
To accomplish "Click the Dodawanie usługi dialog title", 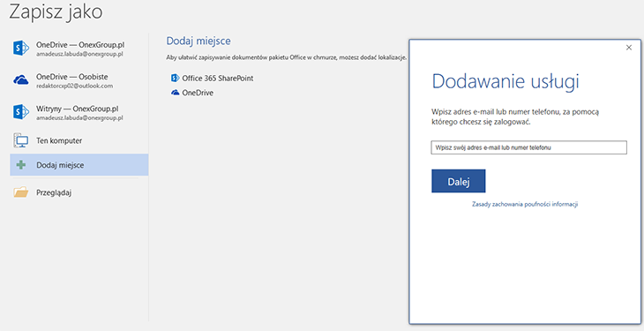I will tap(505, 81).
